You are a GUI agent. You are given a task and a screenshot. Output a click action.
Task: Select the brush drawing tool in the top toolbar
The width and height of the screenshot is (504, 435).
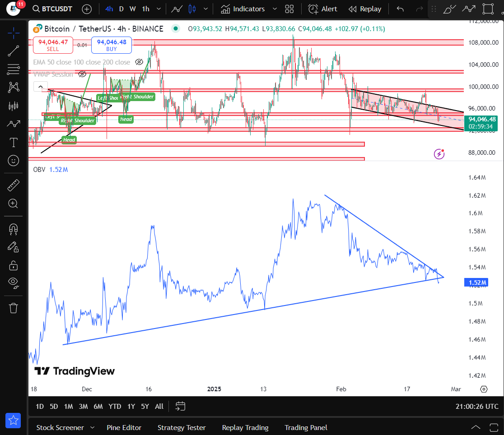(x=449, y=9)
